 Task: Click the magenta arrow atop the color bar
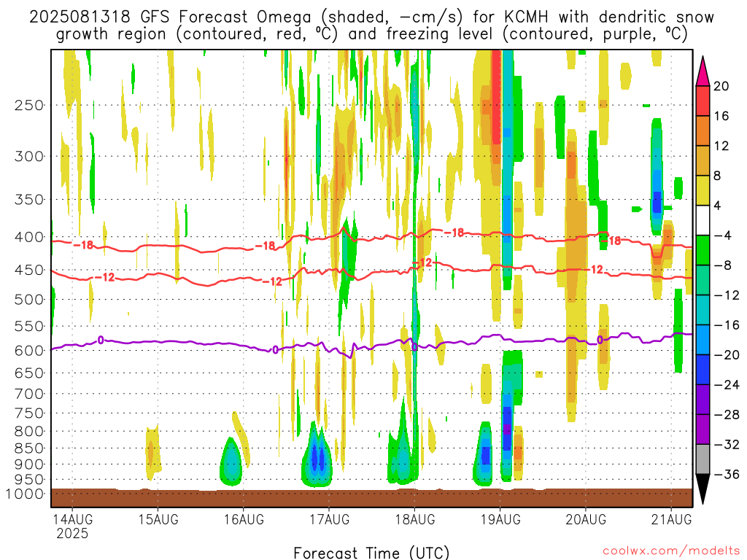[703, 71]
